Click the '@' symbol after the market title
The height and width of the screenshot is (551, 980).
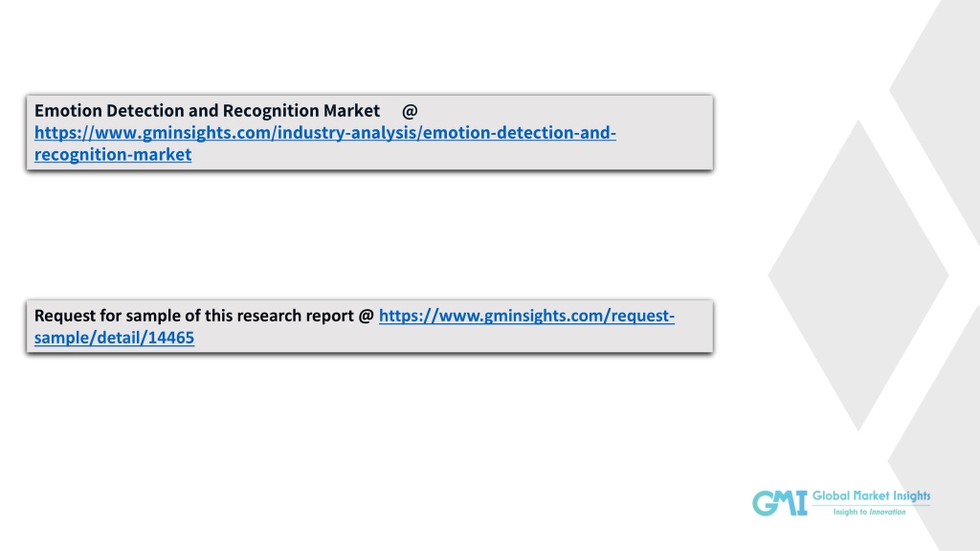(x=410, y=111)
